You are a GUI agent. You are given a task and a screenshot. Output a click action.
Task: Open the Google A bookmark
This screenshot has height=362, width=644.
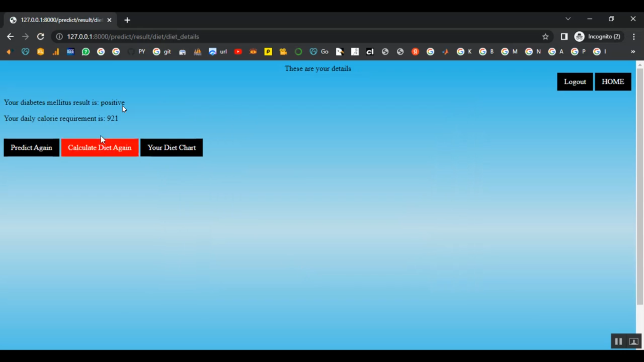tap(556, 52)
